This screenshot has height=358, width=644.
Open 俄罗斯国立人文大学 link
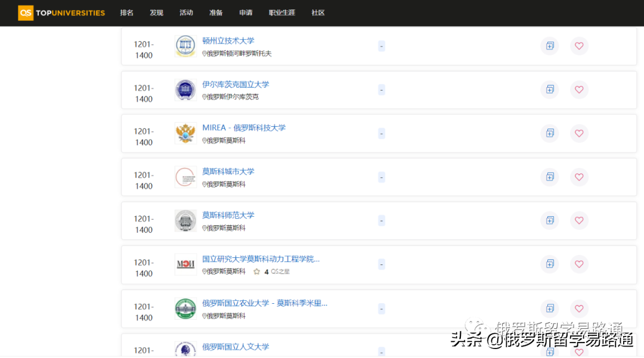(236, 347)
